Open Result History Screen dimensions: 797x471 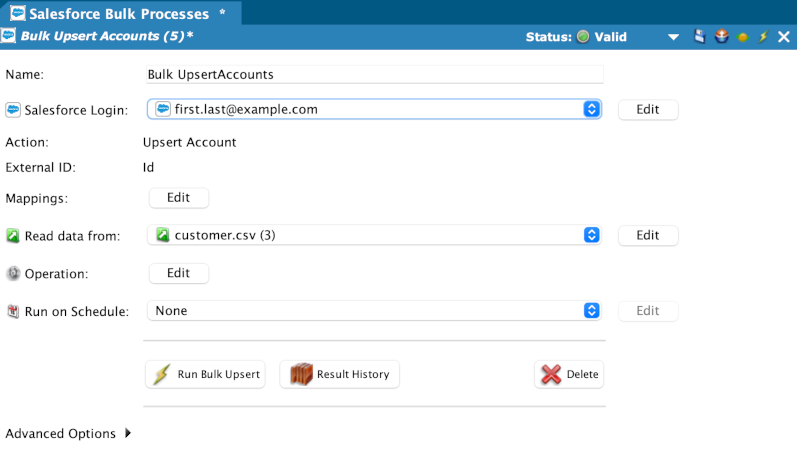340,374
